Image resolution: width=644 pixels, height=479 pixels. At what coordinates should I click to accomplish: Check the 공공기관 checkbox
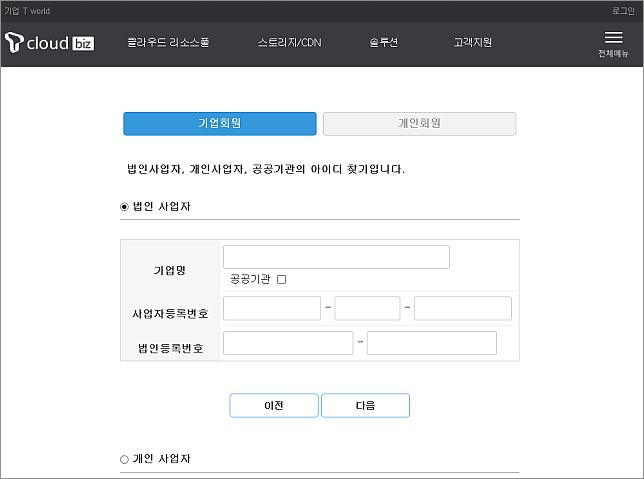281,279
